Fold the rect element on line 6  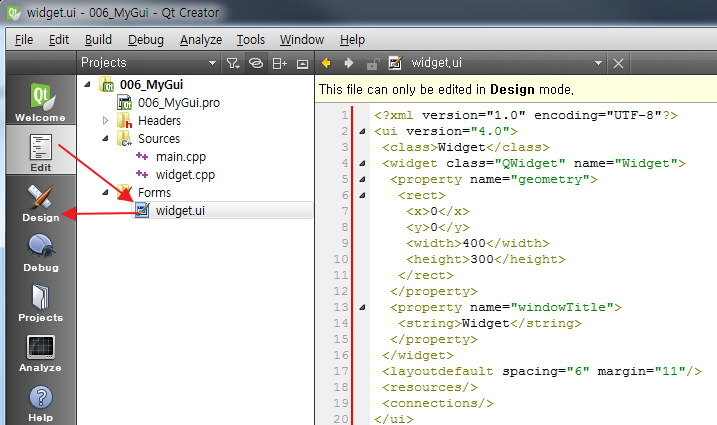click(362, 195)
